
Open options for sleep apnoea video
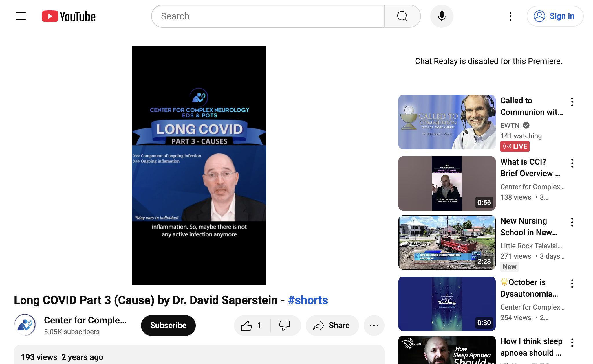coord(572,343)
